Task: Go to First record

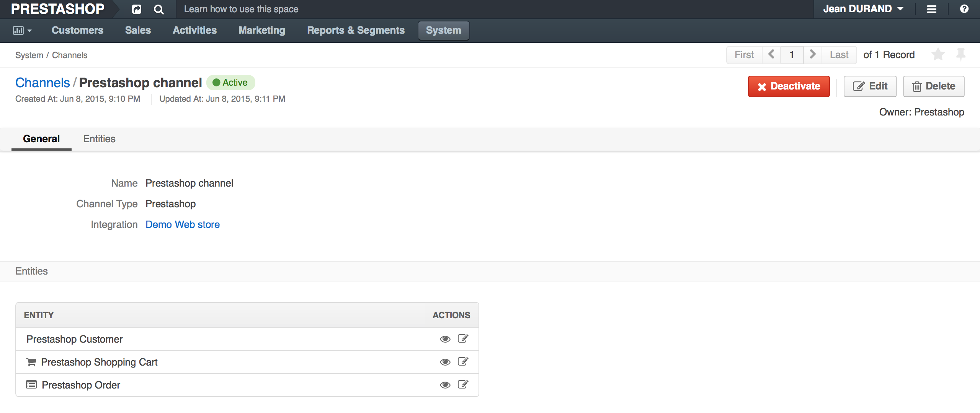Action: coord(744,55)
